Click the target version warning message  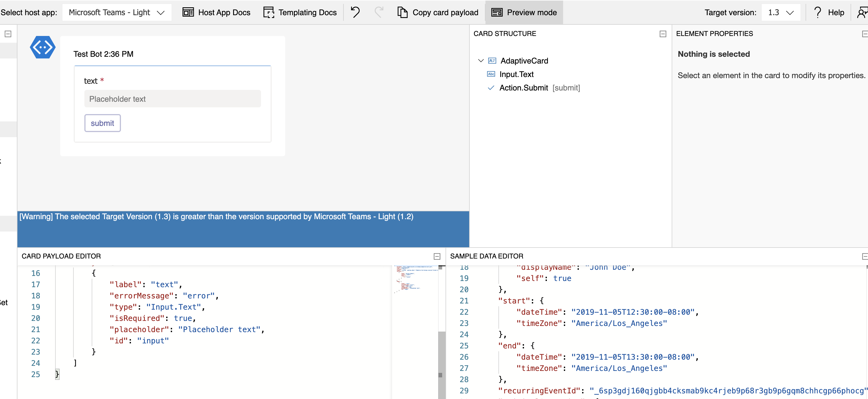coord(216,217)
